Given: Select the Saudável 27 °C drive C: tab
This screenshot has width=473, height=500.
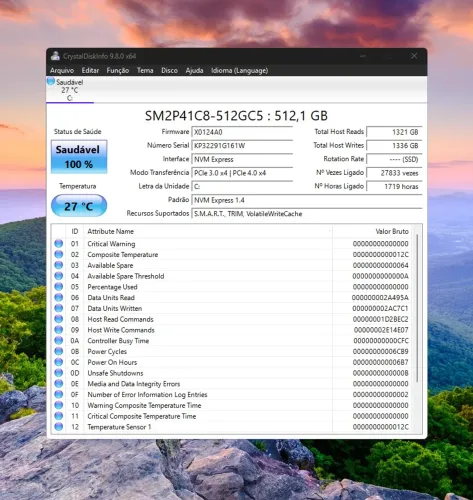Looking at the screenshot, I should pos(70,90).
